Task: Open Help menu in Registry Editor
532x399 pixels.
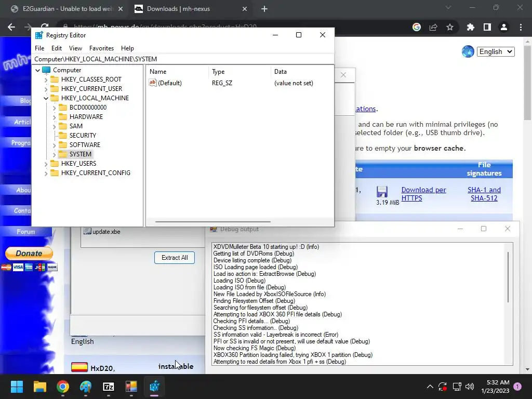Action: [127, 48]
